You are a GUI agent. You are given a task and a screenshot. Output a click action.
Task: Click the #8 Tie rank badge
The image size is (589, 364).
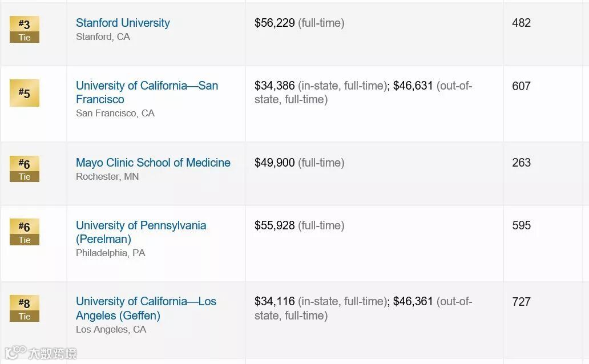tap(25, 308)
